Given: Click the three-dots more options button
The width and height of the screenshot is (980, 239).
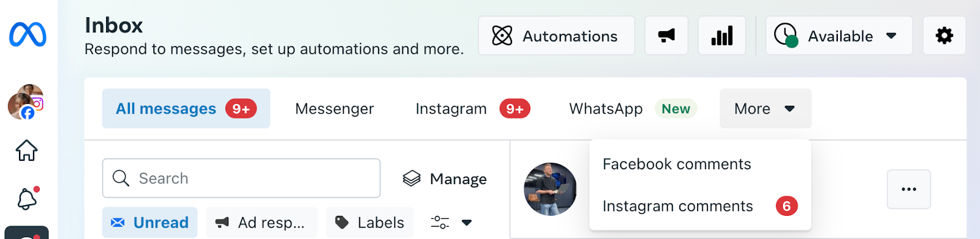Looking at the screenshot, I should click(x=909, y=189).
